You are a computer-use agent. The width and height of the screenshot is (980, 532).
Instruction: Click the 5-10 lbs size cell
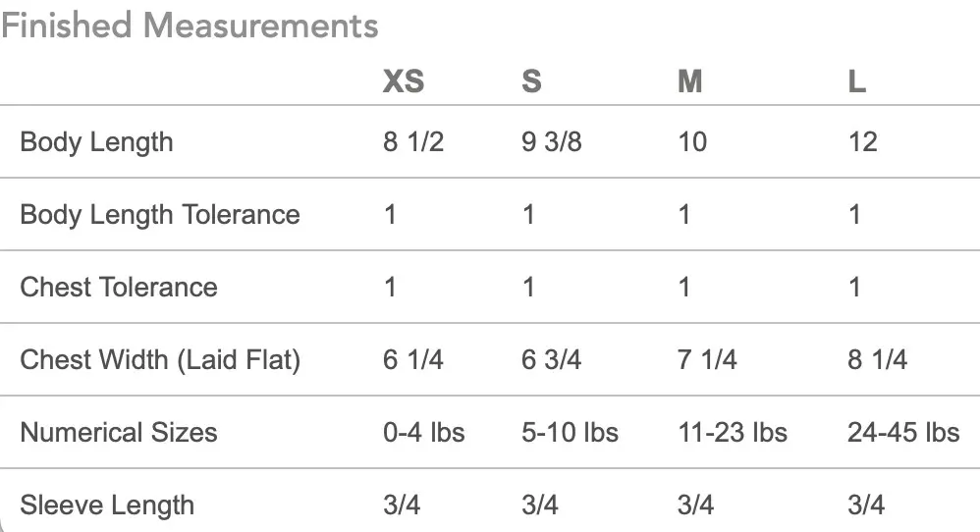tap(570, 433)
